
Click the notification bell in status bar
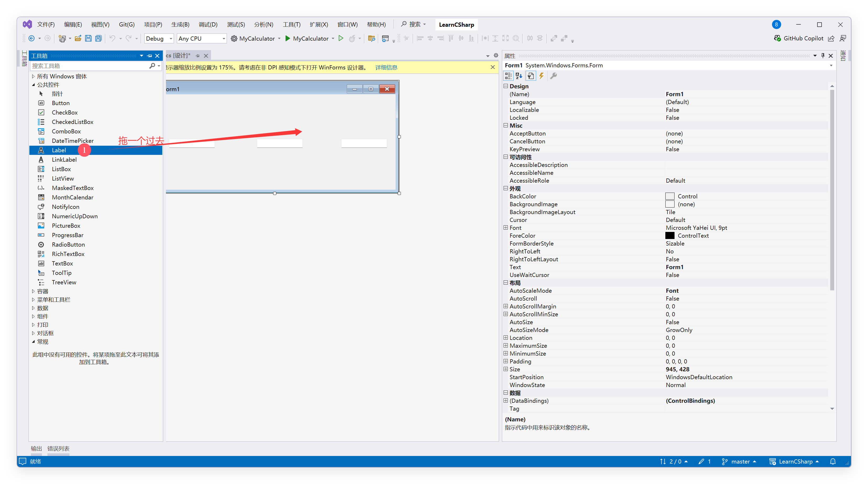pyautogui.click(x=832, y=461)
